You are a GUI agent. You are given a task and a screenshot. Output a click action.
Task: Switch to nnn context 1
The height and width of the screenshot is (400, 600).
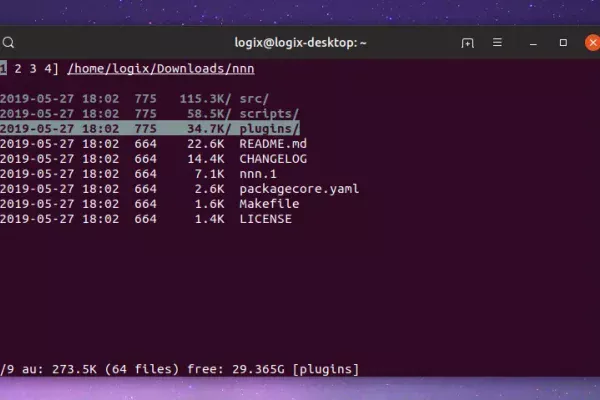(x=3, y=69)
